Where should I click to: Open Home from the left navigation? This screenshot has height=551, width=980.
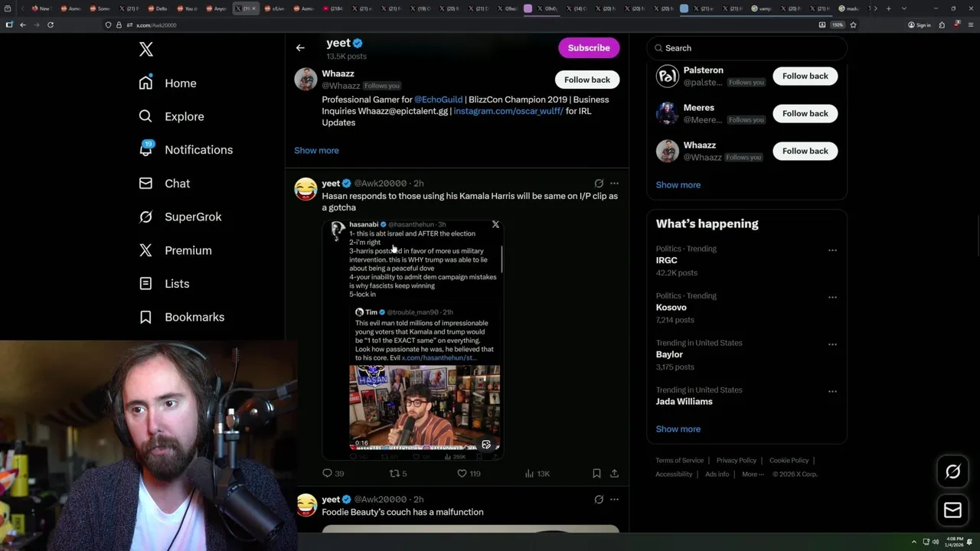point(168,83)
